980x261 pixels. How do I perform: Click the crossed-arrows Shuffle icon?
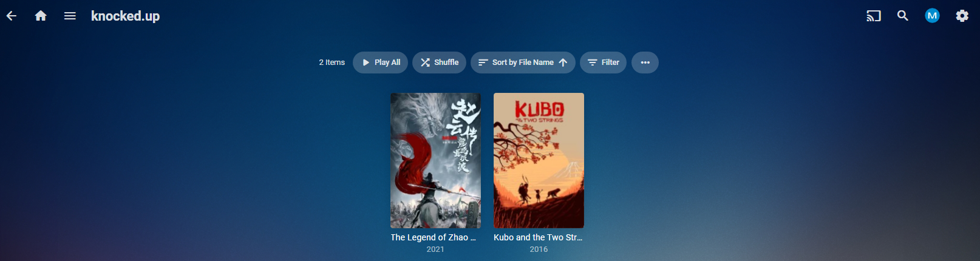(425, 63)
